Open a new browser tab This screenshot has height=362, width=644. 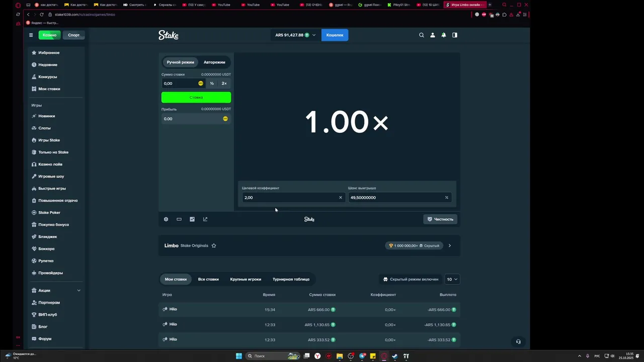coord(490,5)
